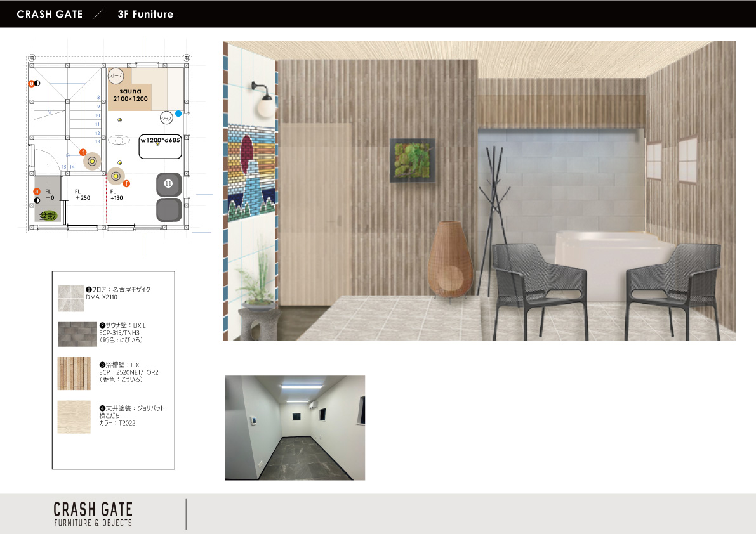The image size is (756, 534).
Task: Click the stove circle symbol in sauna
Action: point(116,76)
